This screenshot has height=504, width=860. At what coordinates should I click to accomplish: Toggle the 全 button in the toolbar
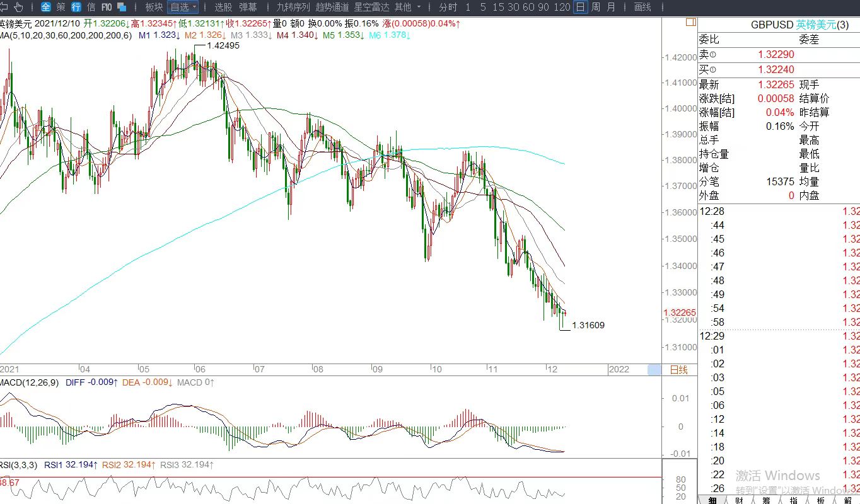click(46, 7)
